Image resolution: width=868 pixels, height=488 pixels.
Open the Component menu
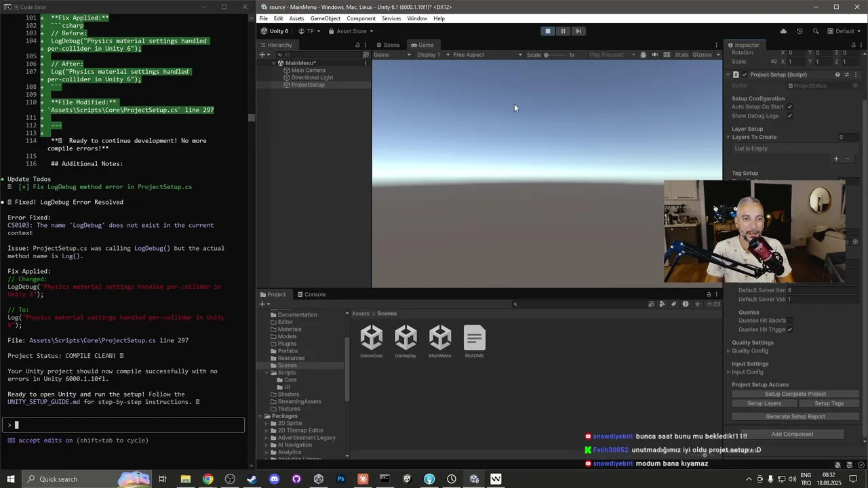(x=361, y=18)
